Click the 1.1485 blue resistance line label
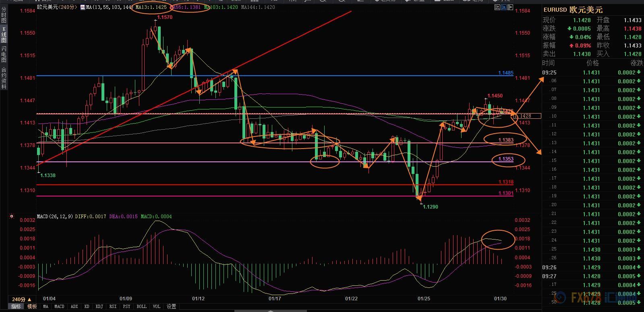 (x=505, y=73)
